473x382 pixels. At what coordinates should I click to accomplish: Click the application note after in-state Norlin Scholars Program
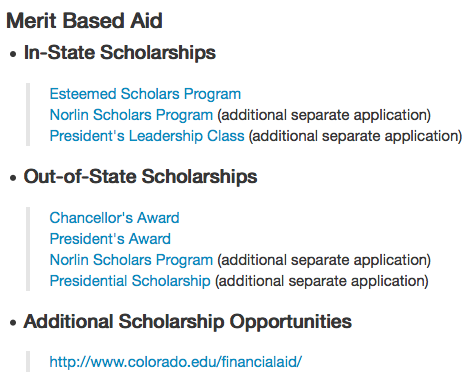coord(324,115)
